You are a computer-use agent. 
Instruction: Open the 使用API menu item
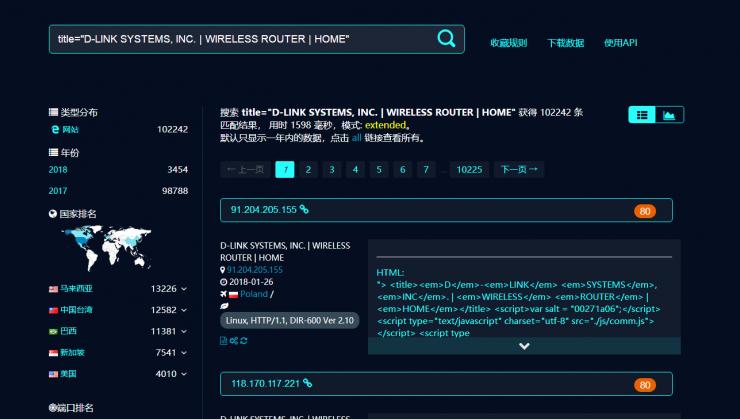click(x=620, y=43)
